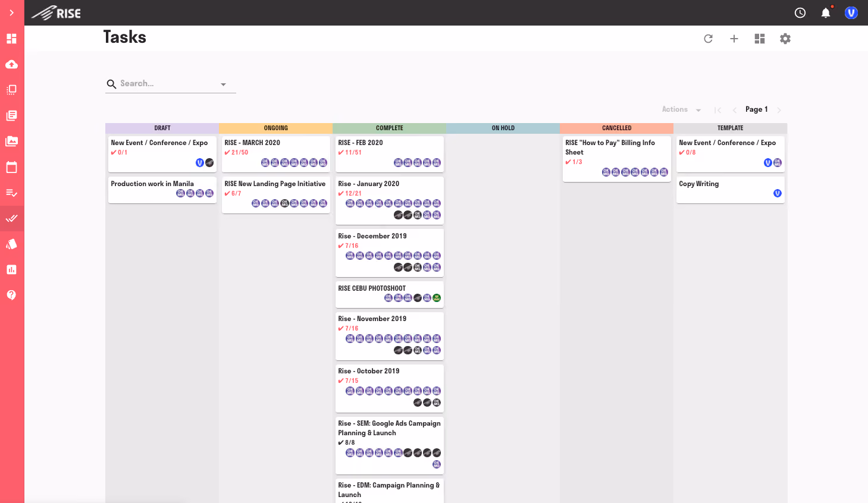Expand the left sidebar with the chevron

tap(11, 12)
